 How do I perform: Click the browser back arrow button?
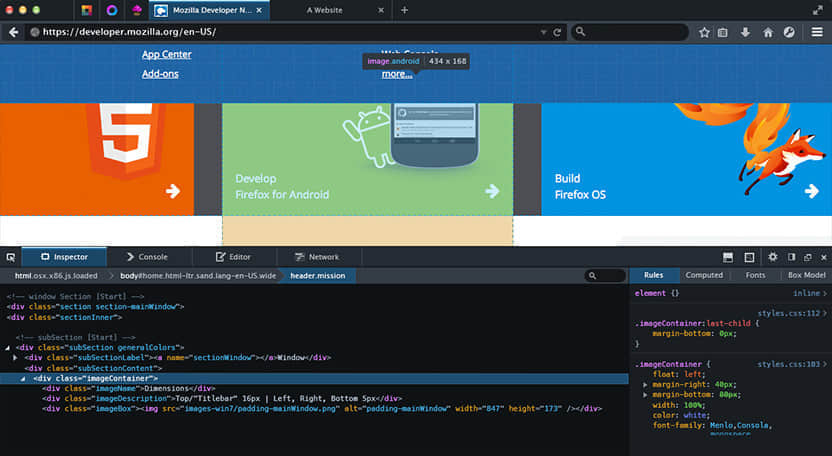(x=14, y=32)
